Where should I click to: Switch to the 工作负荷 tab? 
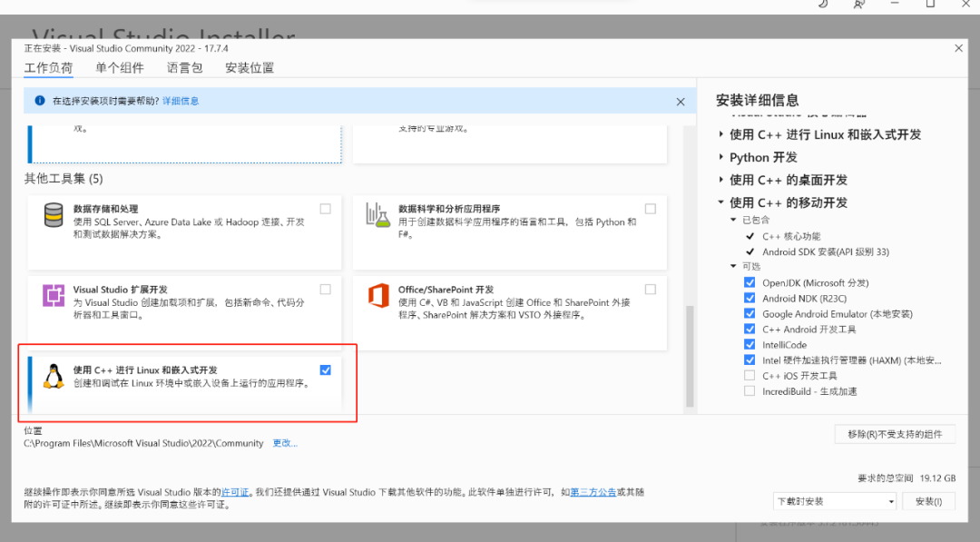pos(49,67)
